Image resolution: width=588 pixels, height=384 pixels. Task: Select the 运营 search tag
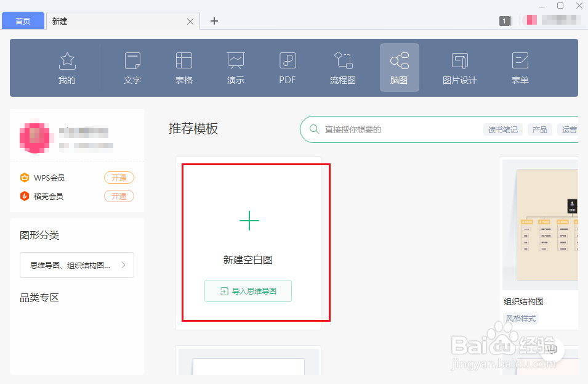coord(568,129)
